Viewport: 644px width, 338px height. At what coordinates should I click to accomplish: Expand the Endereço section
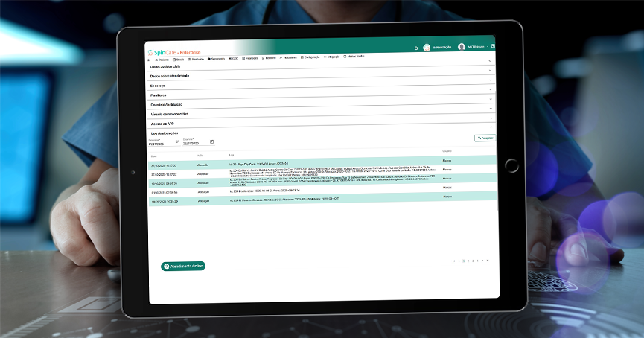pos(490,86)
